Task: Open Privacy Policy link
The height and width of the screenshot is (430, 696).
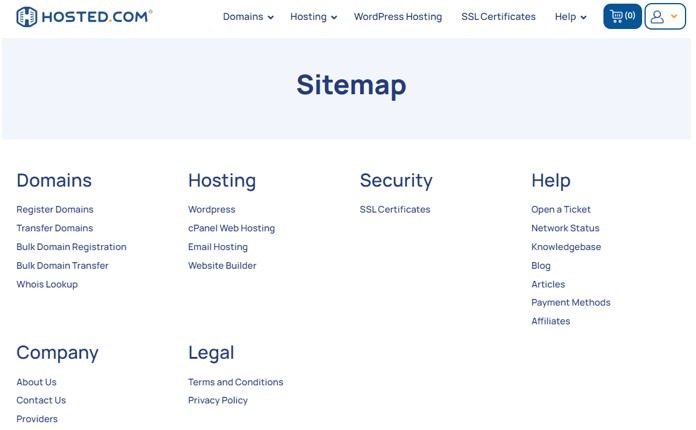Action: coord(218,400)
